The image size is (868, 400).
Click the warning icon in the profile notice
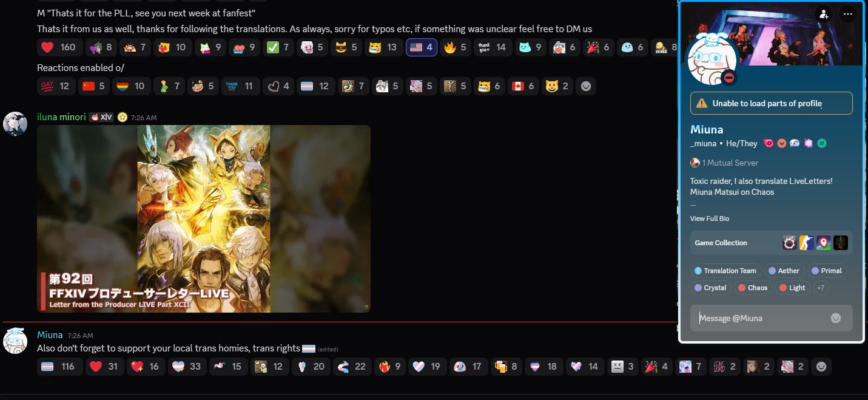[702, 103]
